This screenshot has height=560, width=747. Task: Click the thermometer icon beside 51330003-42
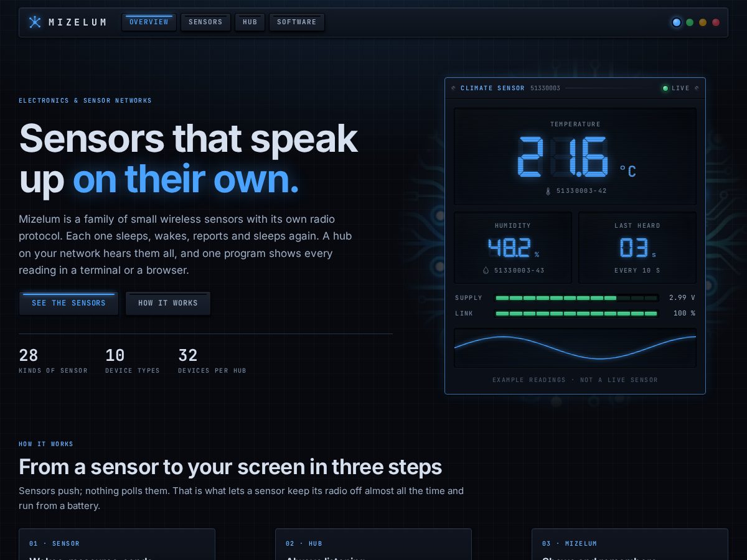(548, 191)
